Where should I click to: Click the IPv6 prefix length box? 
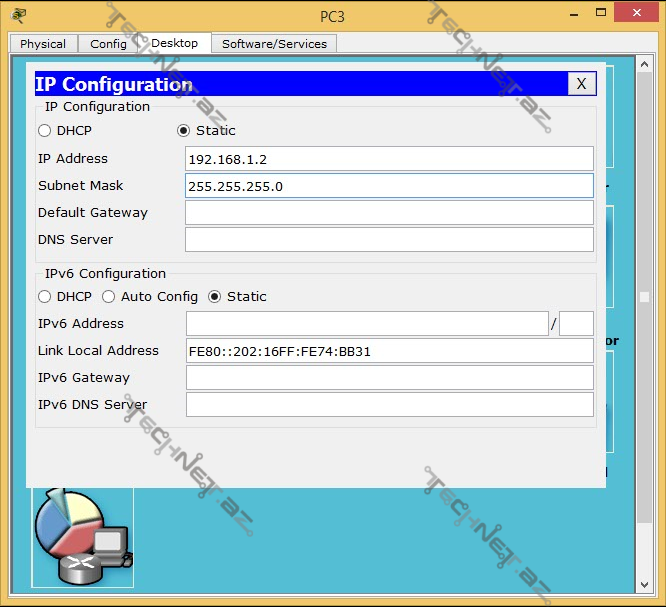pos(576,324)
